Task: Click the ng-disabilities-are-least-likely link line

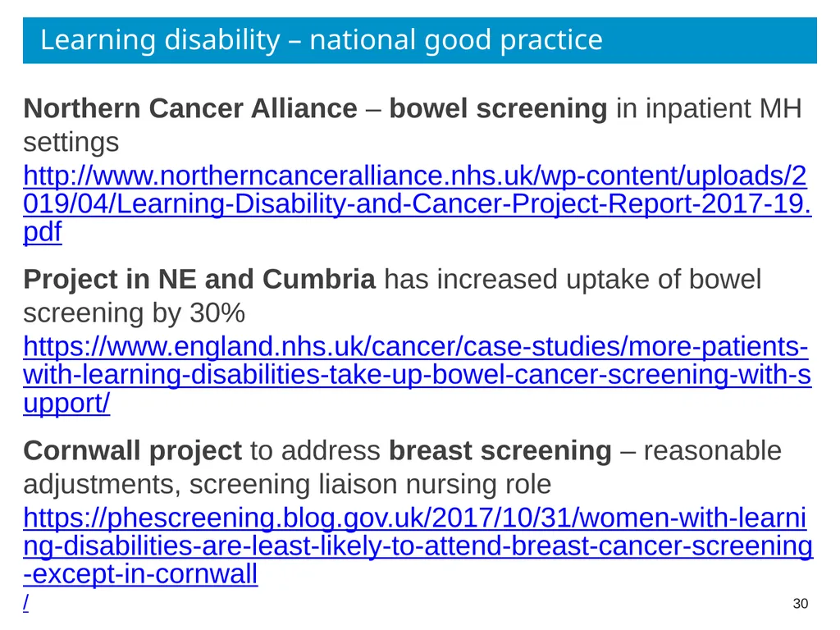Action: pos(418,546)
